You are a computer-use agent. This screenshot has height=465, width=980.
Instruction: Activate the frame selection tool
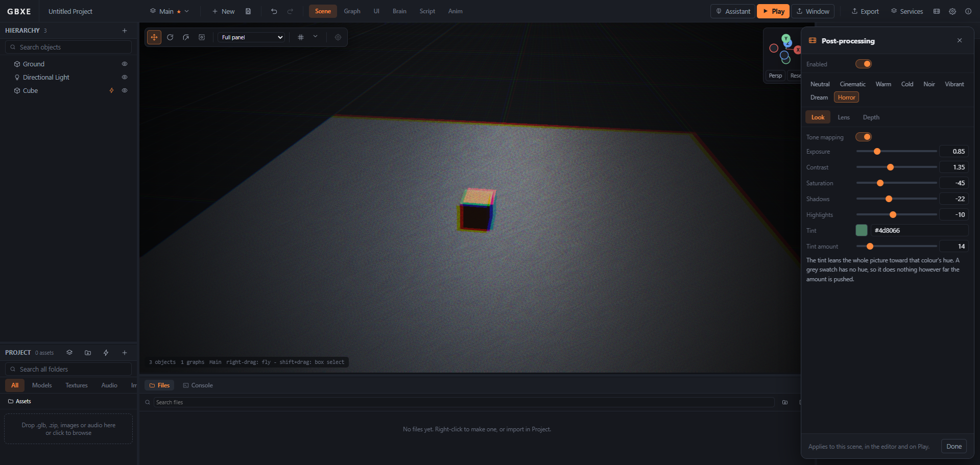pyautogui.click(x=202, y=37)
